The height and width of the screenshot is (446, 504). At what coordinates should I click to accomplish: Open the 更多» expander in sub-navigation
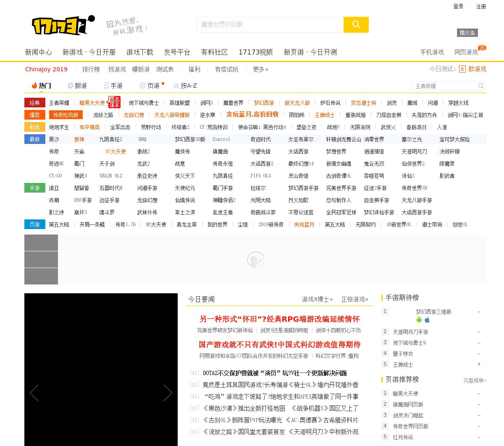(260, 69)
